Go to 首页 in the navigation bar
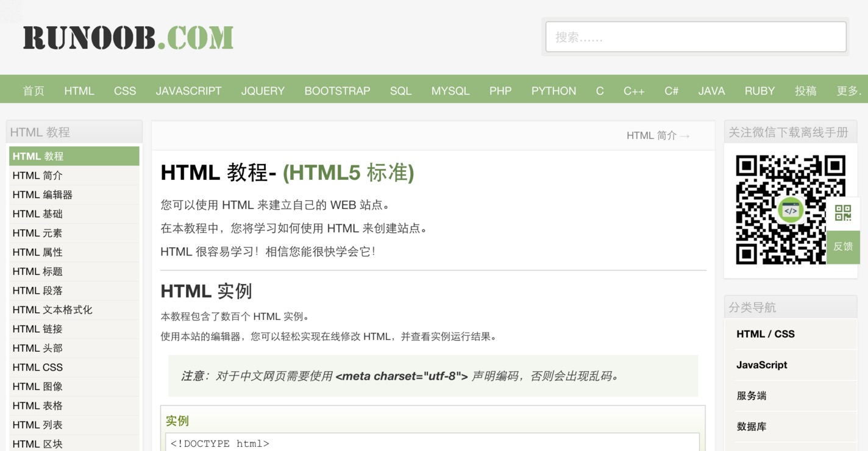868x451 pixels. 34,91
